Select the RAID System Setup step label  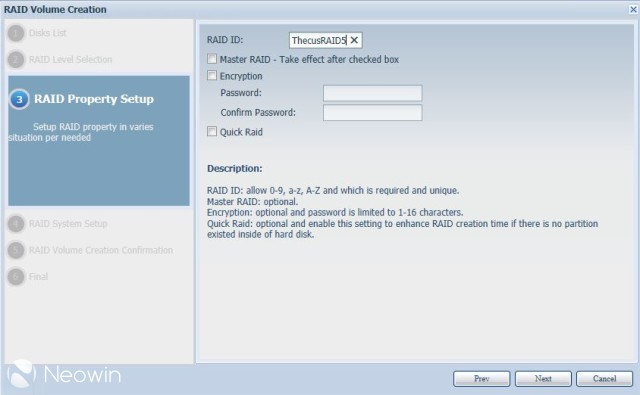click(68, 224)
